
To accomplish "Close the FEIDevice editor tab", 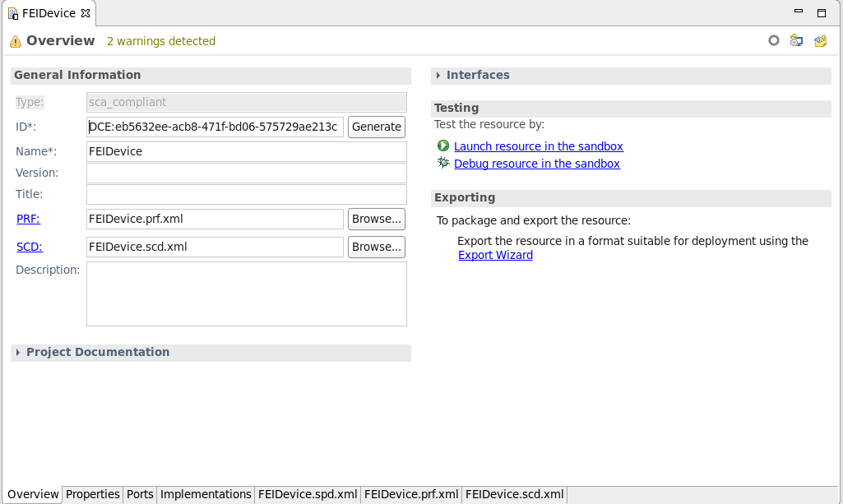I will click(86, 13).
